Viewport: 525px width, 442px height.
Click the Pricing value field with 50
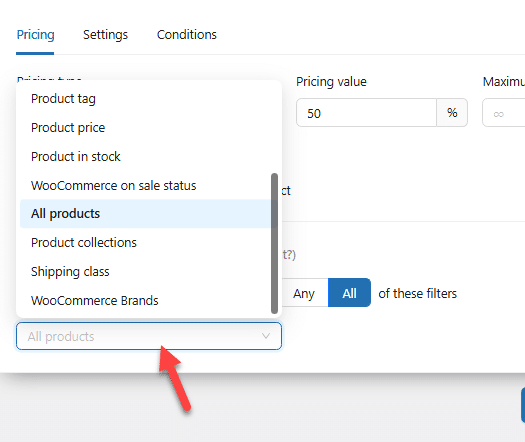[x=366, y=113]
